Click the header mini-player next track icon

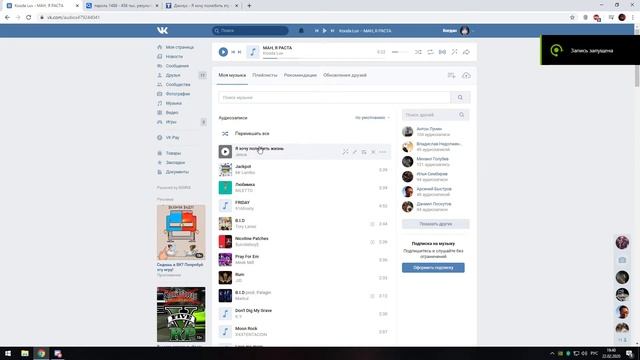(x=332, y=31)
